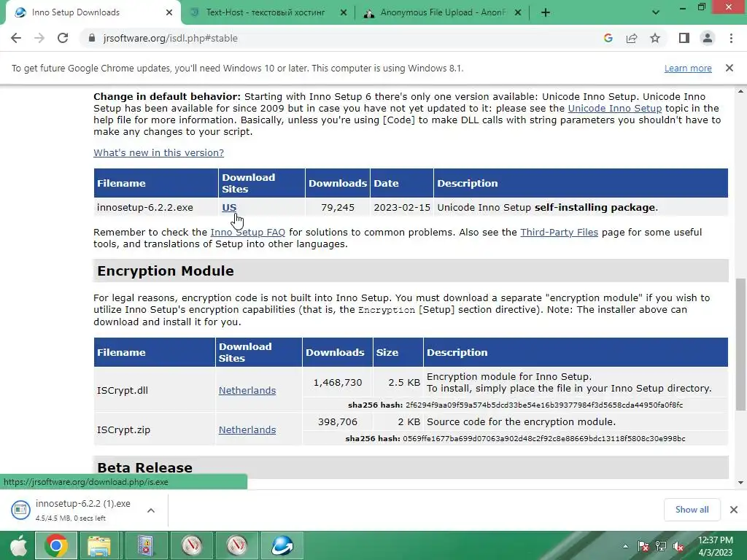Open the muted volume tray icon
This screenshot has height=560, width=747.
[678, 547]
